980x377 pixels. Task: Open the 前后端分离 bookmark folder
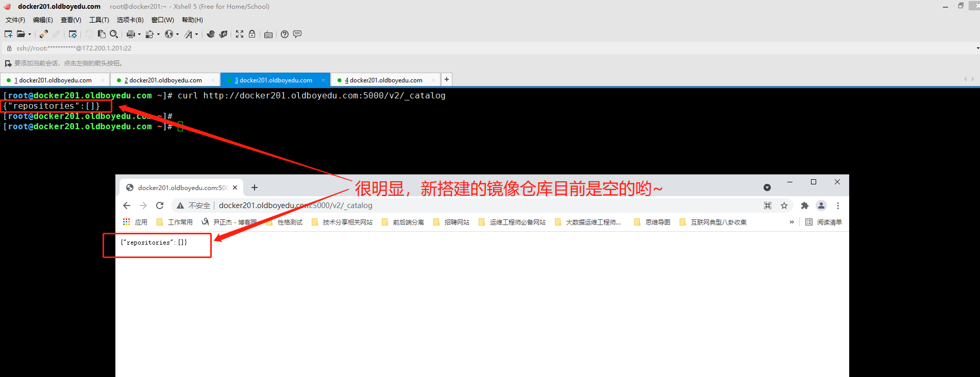(x=402, y=222)
